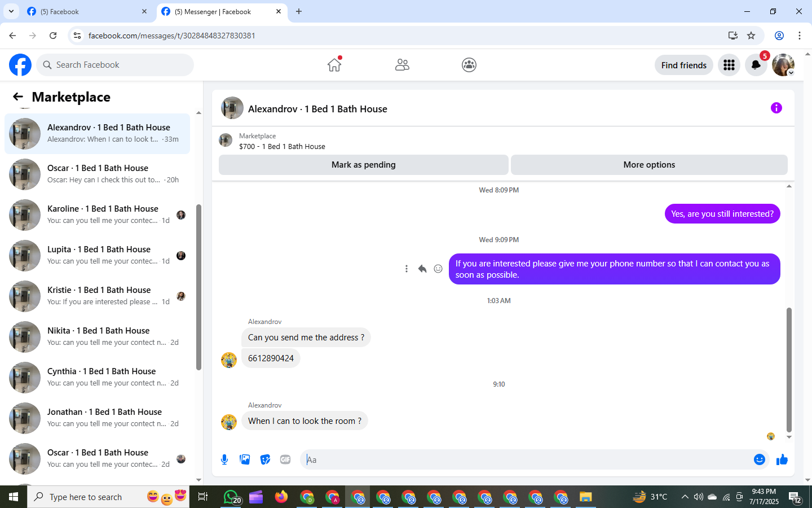Close the "(5) Facebook" tab

[144, 11]
